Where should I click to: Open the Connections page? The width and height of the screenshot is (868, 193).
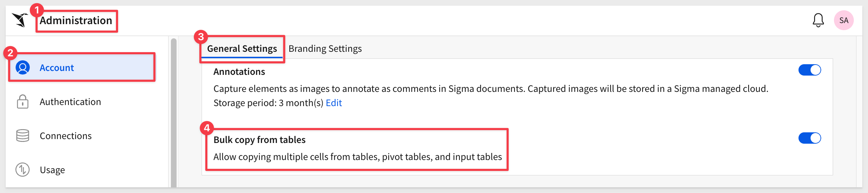point(66,136)
